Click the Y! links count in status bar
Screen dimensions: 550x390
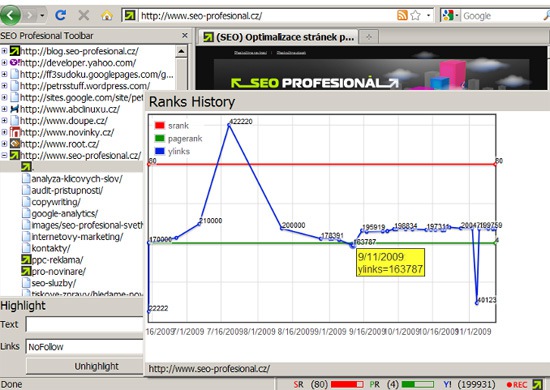click(476, 385)
